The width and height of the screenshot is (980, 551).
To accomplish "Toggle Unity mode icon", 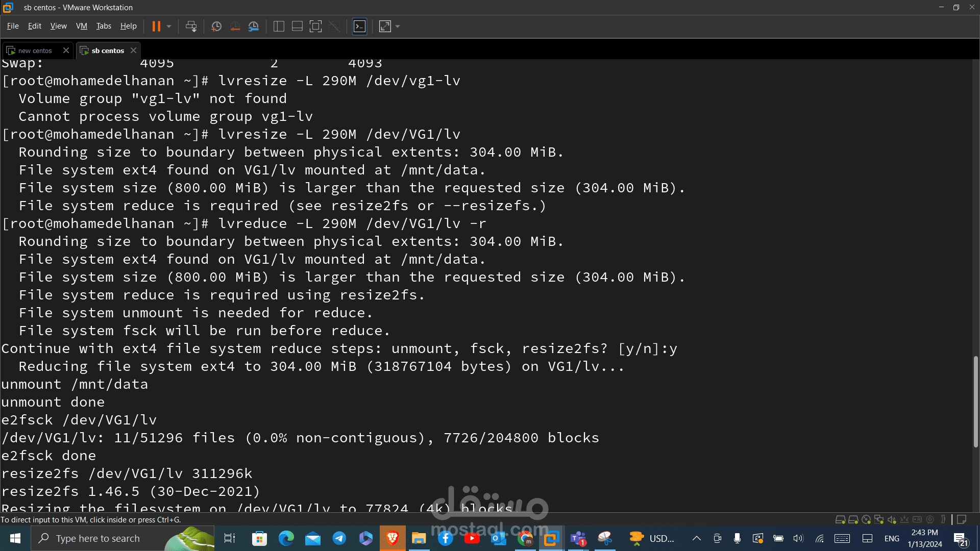I will (x=334, y=27).
